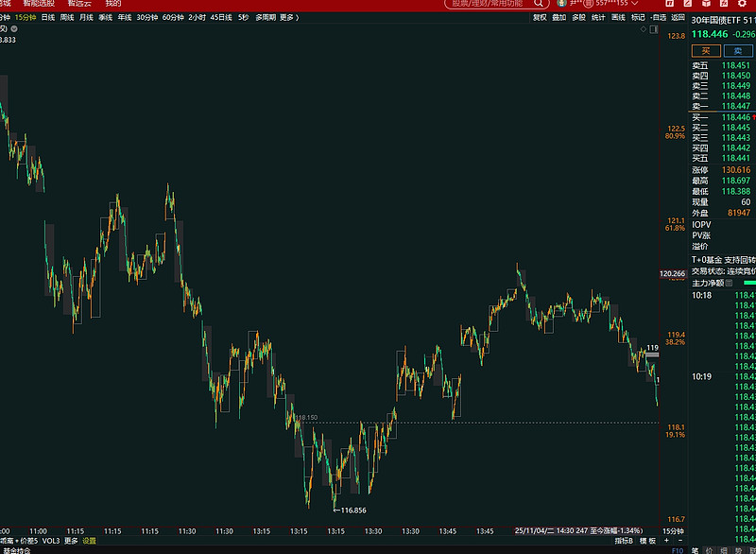Switch to the 日线 daily chart tab
This screenshot has width=756, height=554.
46,17
